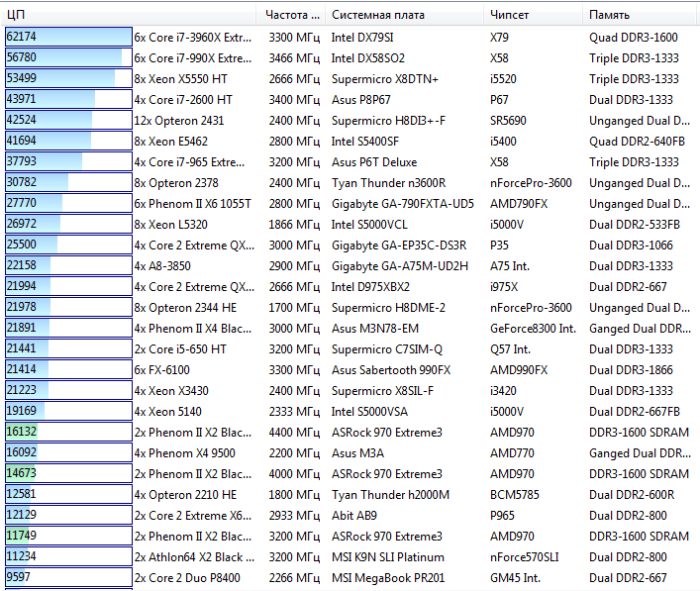The height and width of the screenshot is (591, 700).
Task: Click the 1866 МГц frequency cell
Action: [x=294, y=225]
